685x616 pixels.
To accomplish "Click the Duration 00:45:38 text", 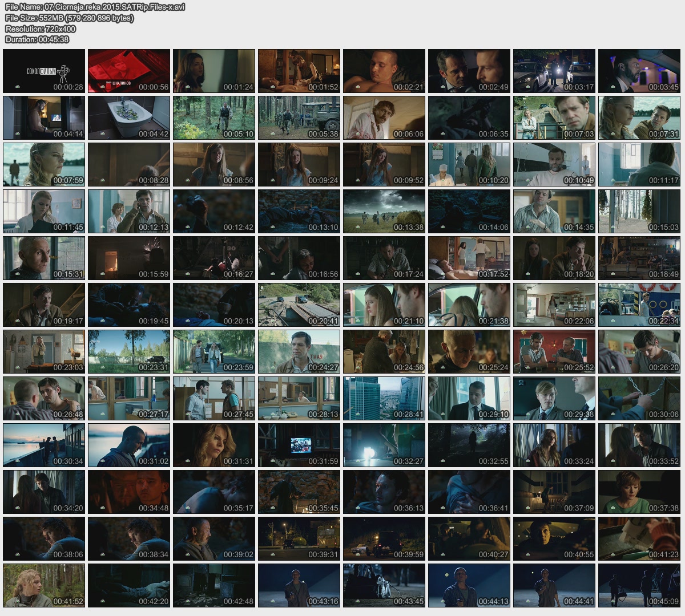I will (x=37, y=39).
